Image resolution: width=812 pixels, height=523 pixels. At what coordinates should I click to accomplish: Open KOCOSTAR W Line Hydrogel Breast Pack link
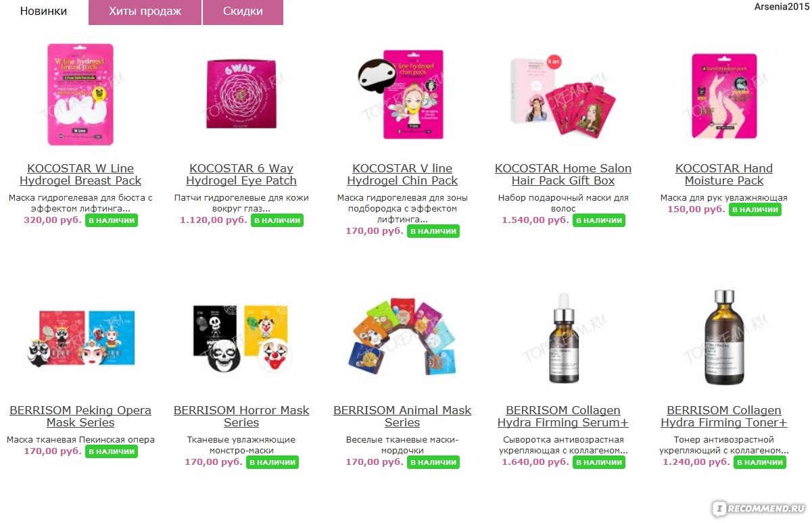pos(80,174)
